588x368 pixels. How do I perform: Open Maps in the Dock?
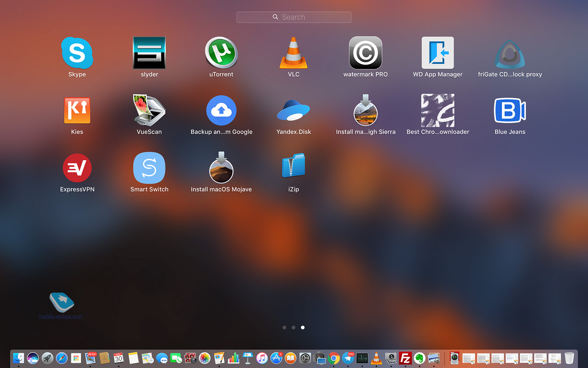(x=147, y=358)
